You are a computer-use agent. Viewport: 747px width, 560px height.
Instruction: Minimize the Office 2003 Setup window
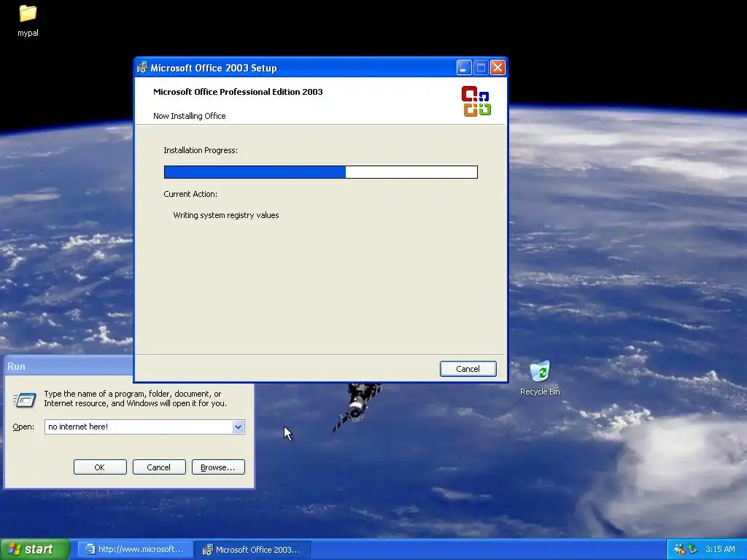tap(464, 68)
